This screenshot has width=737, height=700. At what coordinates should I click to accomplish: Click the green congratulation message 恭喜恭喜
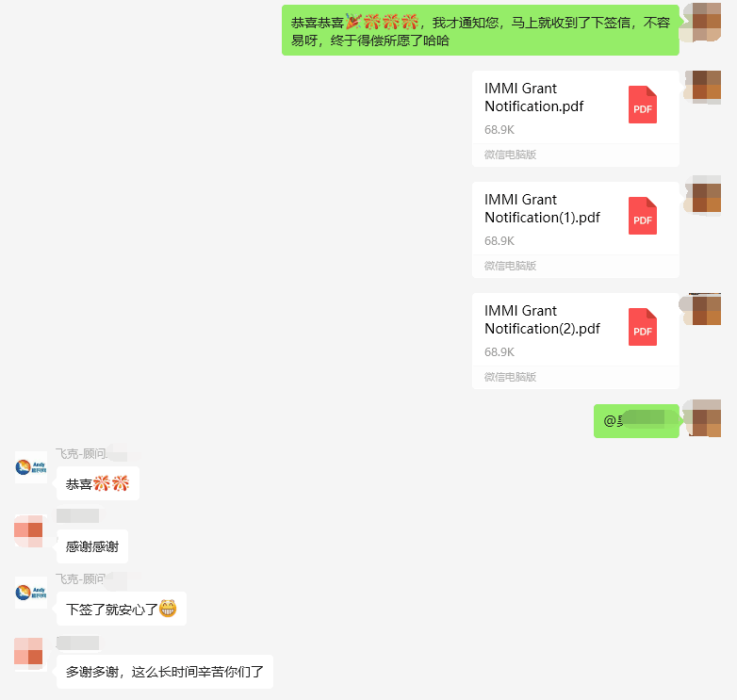click(x=481, y=30)
